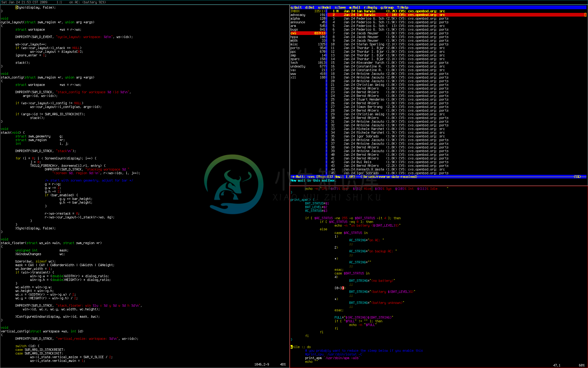Image resolution: width=588 pixels, height=368 pixels.
Task: Click m:Mail in mutt help bar
Action: [355, 7]
